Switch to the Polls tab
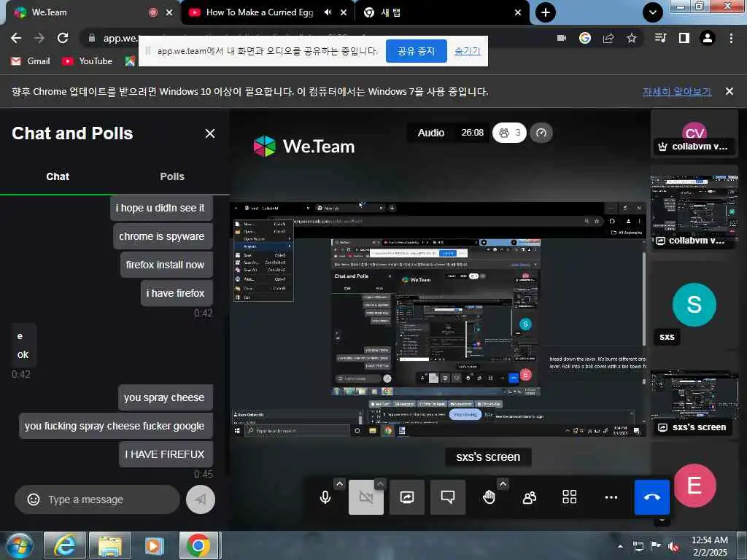 172,176
